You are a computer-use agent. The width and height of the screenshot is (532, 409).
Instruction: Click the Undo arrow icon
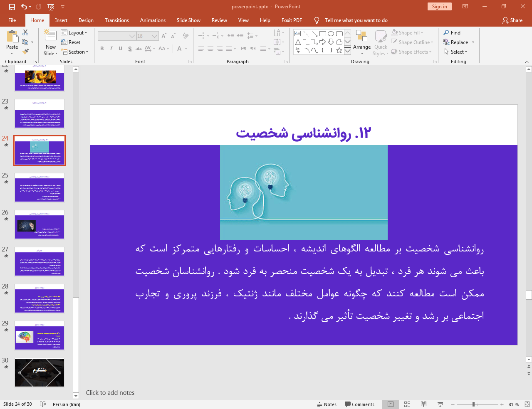(x=24, y=7)
